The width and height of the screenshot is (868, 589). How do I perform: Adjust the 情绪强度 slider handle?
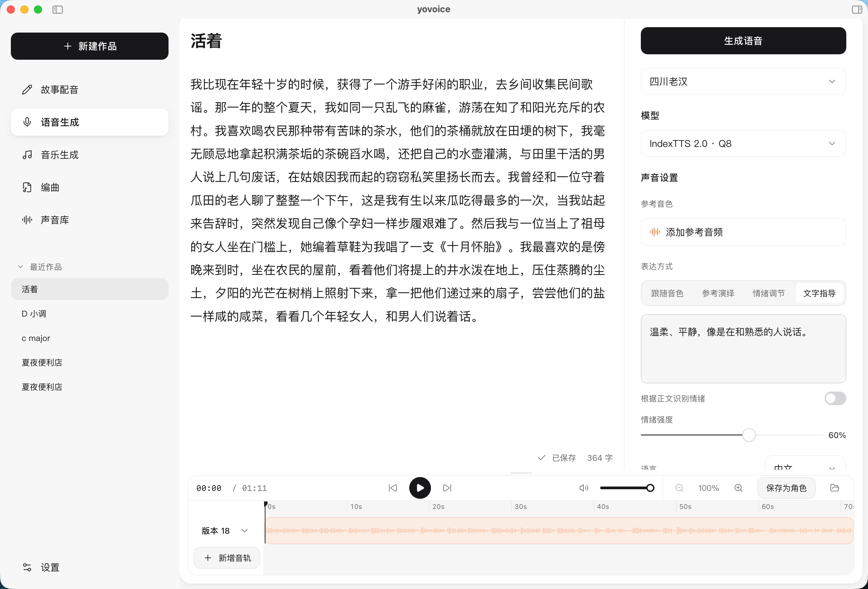coord(749,435)
